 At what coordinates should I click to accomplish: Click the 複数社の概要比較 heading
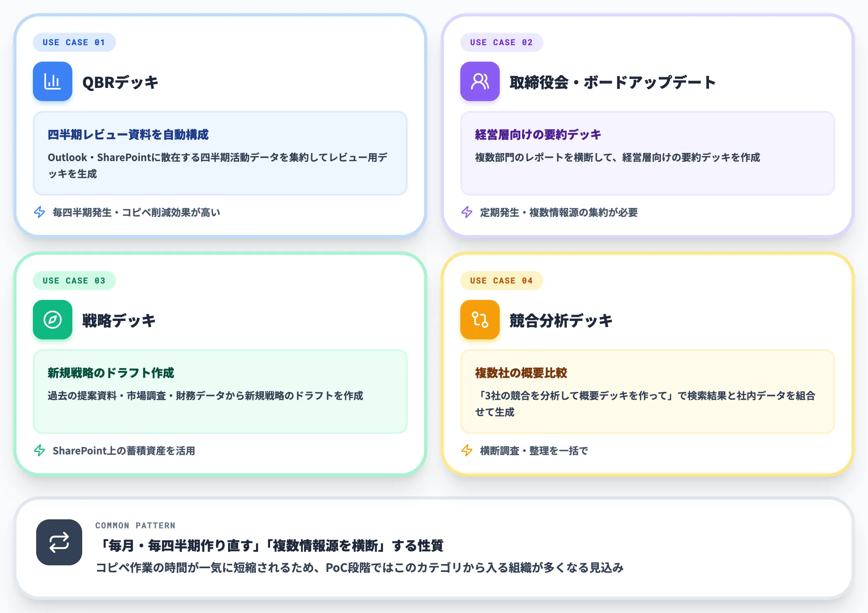(x=521, y=373)
